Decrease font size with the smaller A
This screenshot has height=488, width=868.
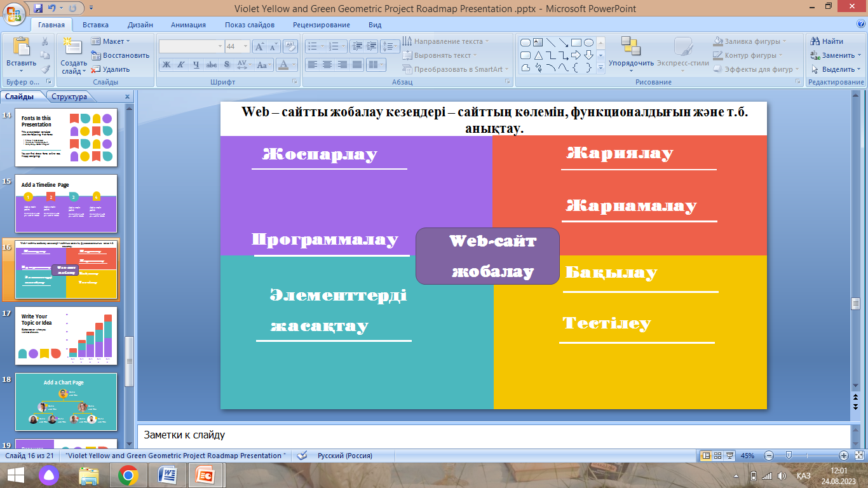point(273,46)
